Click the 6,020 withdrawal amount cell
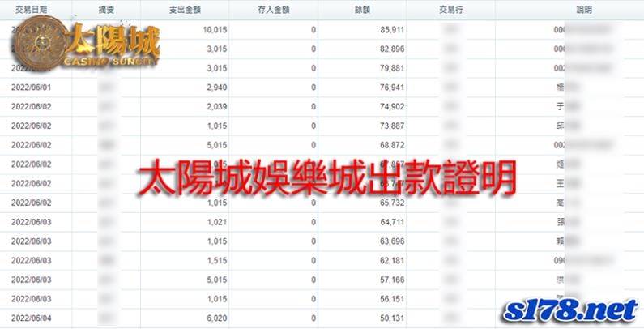The image size is (644, 329). pyautogui.click(x=217, y=318)
